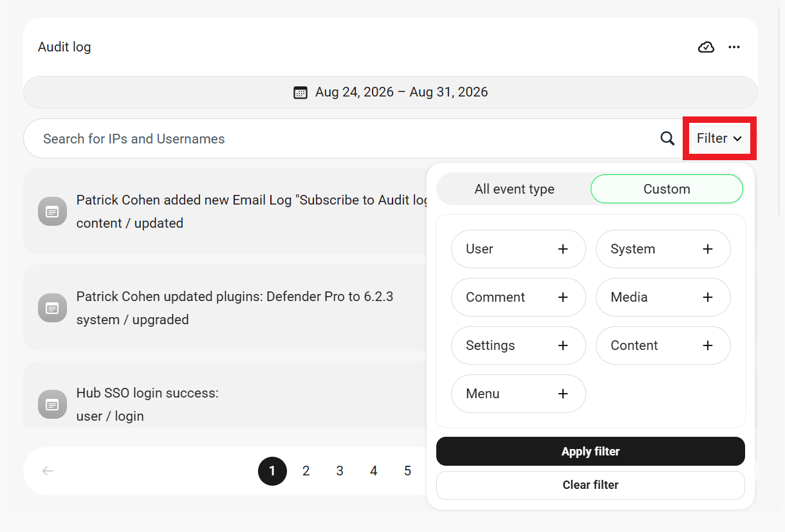Viewport: 785px width, 532px height.
Task: Click the Apply filter button
Action: [591, 452]
